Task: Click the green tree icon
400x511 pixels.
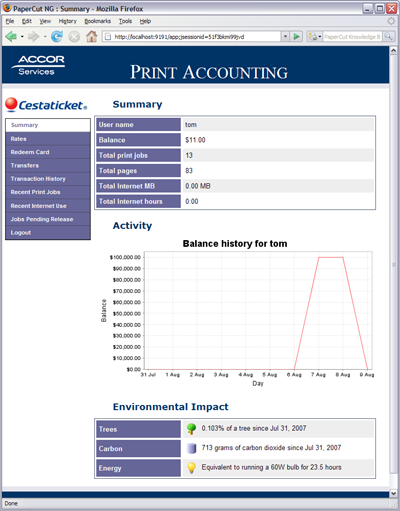Action: tap(191, 429)
